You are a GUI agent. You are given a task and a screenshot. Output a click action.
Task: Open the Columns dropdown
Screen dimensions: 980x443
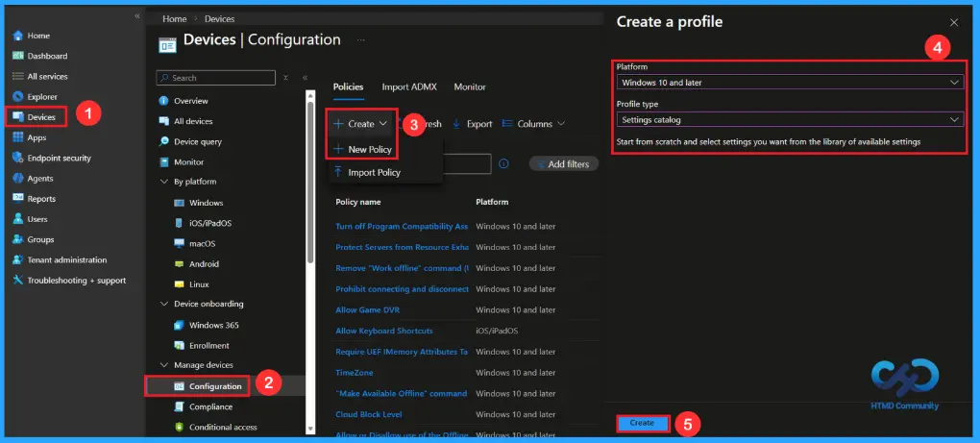(x=533, y=124)
